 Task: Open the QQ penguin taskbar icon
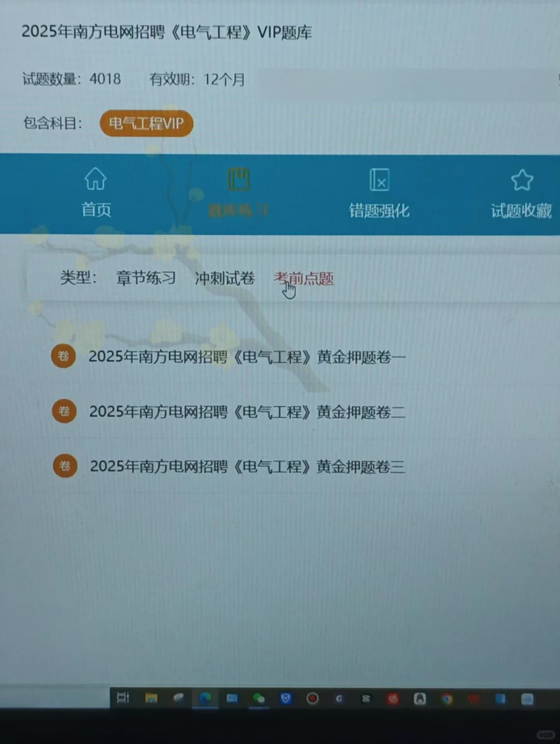click(419, 699)
